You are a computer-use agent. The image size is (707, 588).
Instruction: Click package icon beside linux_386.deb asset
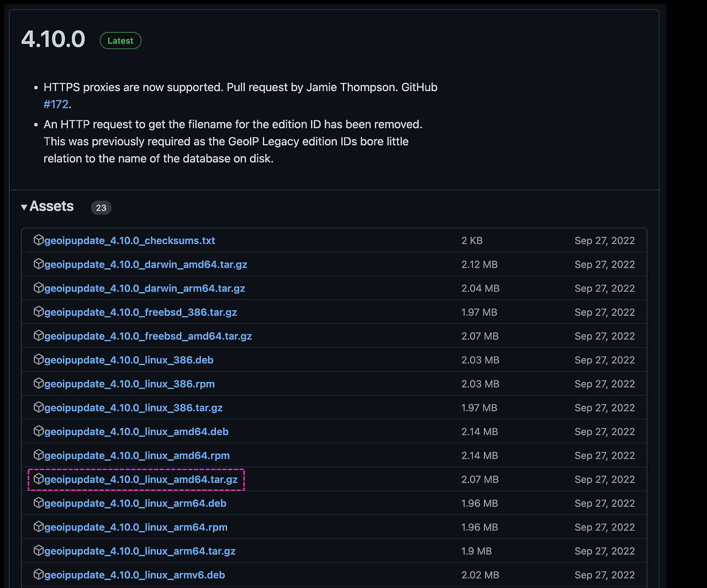[39, 359]
